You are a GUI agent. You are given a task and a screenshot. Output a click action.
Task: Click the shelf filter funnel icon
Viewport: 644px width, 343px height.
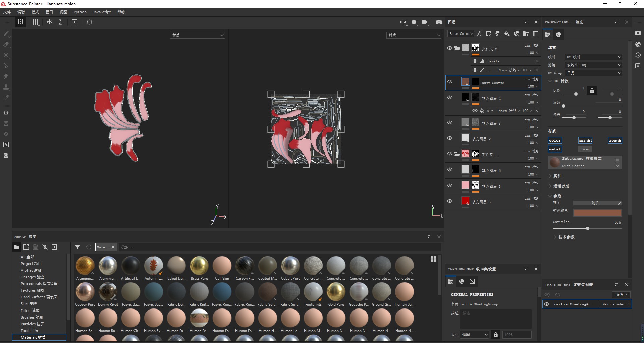pyautogui.click(x=77, y=247)
